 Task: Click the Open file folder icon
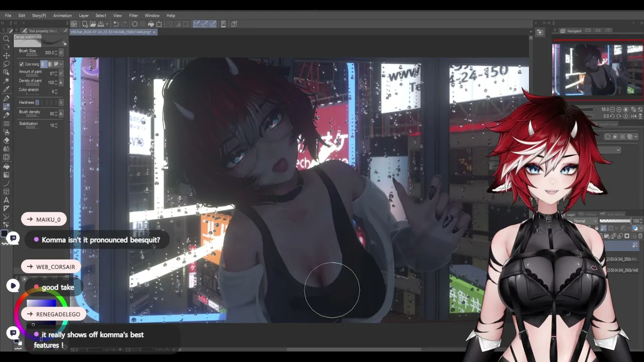93,24
